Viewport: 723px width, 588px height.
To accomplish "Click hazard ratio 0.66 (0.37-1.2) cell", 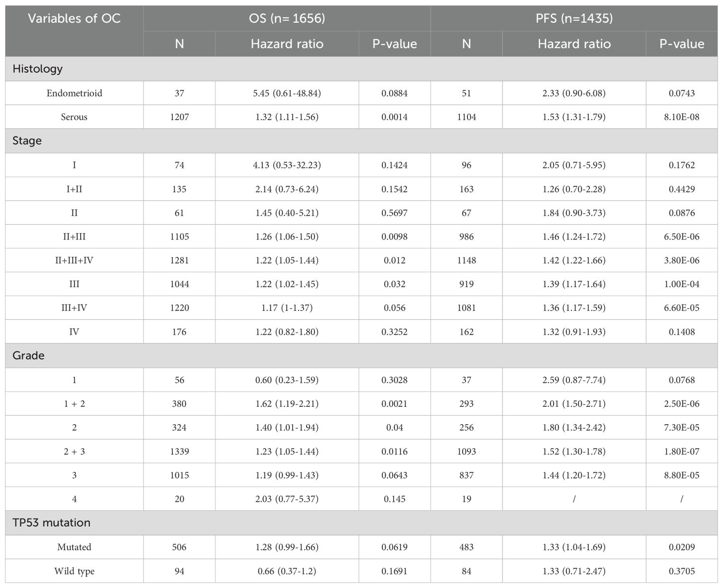I will [x=287, y=571].
